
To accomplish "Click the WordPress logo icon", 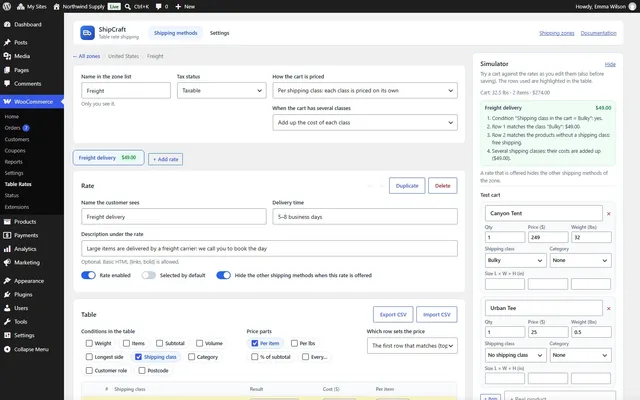I will point(7,7).
